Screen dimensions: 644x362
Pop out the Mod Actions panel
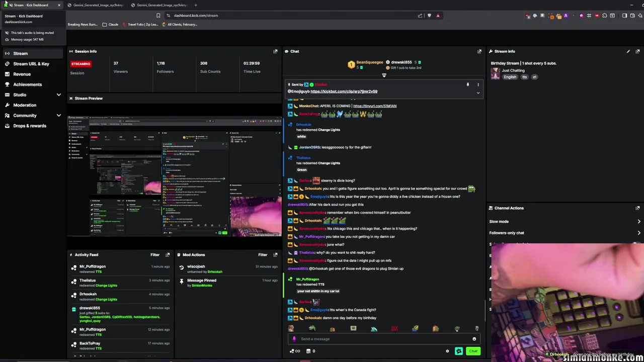tap(275, 255)
